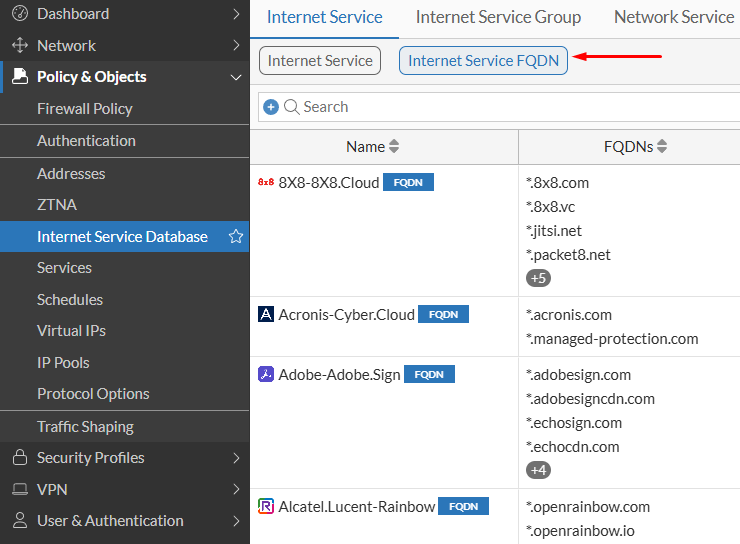Click the Dashboard gauge icon
This screenshot has height=544, width=740.
point(20,14)
